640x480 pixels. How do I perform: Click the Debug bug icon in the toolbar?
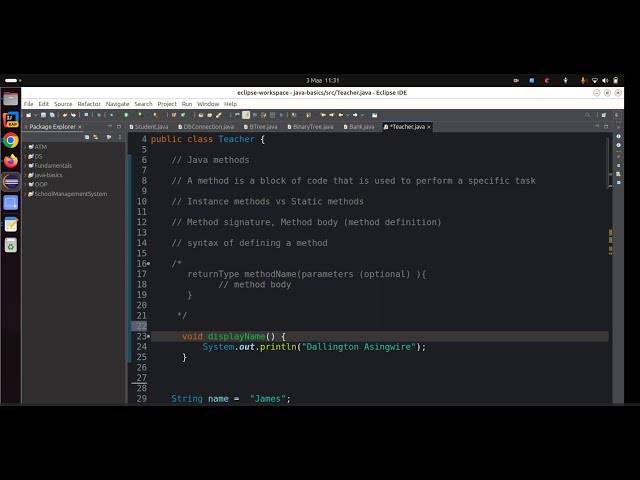(112, 115)
